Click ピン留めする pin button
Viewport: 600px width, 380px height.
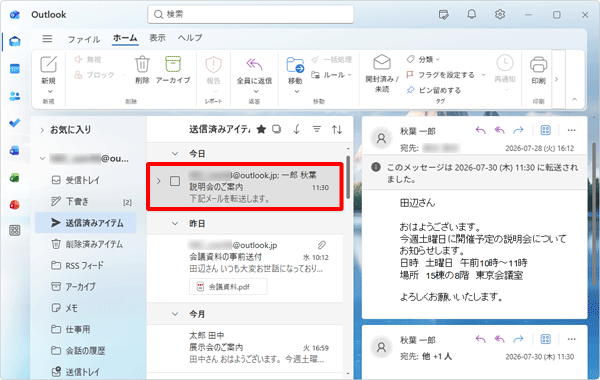point(434,90)
